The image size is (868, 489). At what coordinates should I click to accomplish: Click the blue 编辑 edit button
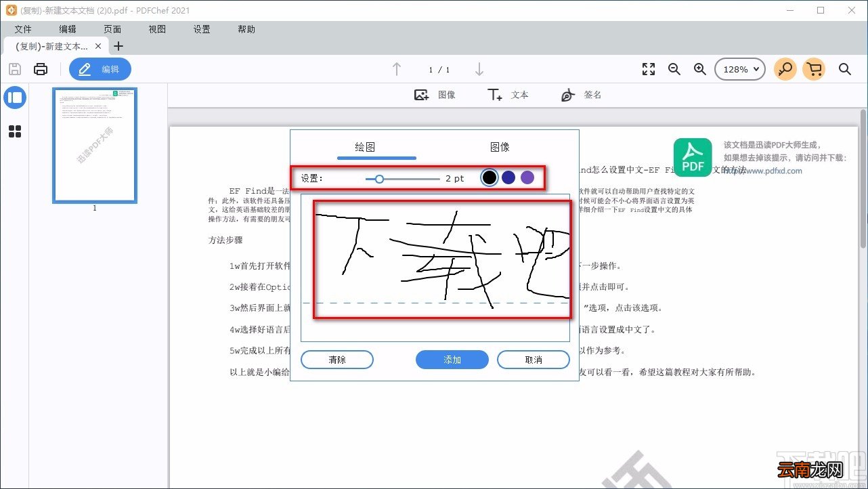(x=100, y=69)
